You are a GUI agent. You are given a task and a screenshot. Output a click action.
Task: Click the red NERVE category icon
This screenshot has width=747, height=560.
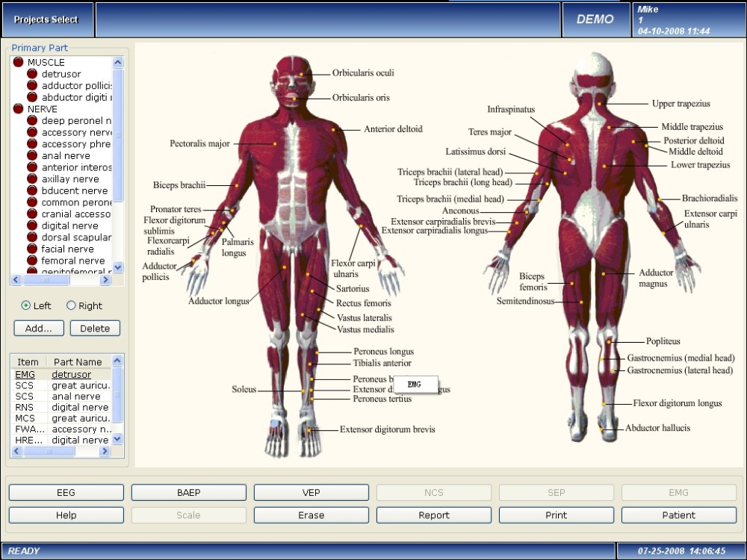point(18,108)
